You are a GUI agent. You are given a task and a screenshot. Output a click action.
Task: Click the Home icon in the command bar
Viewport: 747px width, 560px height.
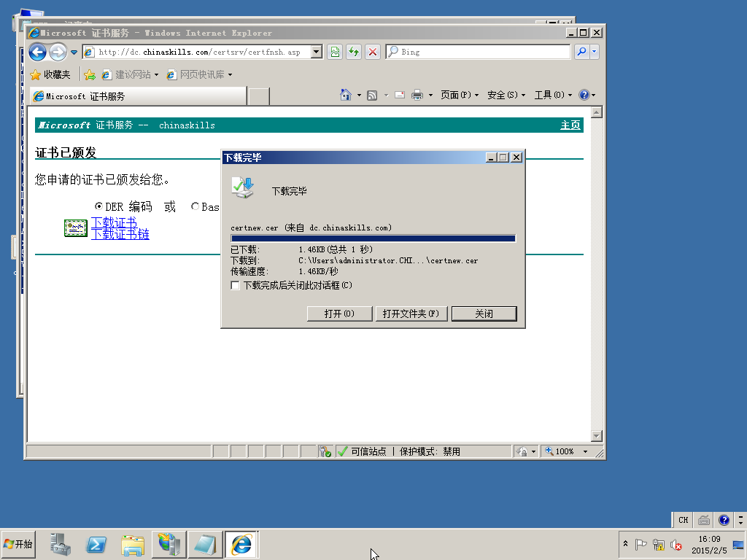(x=346, y=95)
